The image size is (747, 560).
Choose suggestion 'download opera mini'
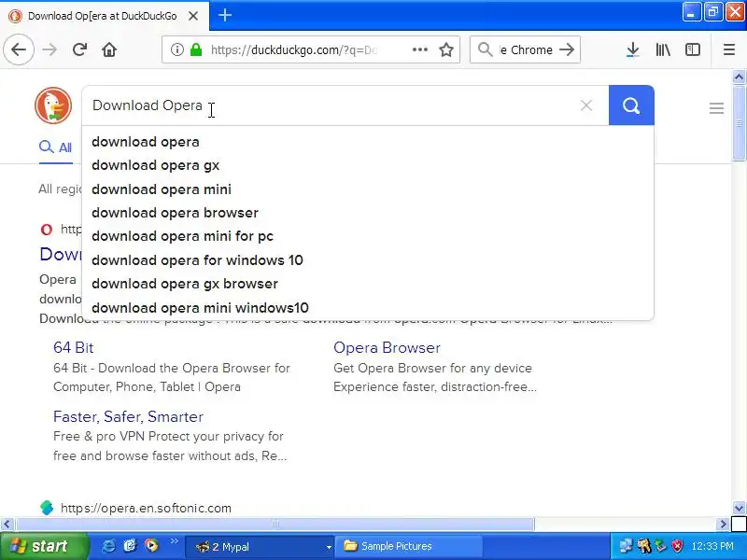pyautogui.click(x=367, y=189)
